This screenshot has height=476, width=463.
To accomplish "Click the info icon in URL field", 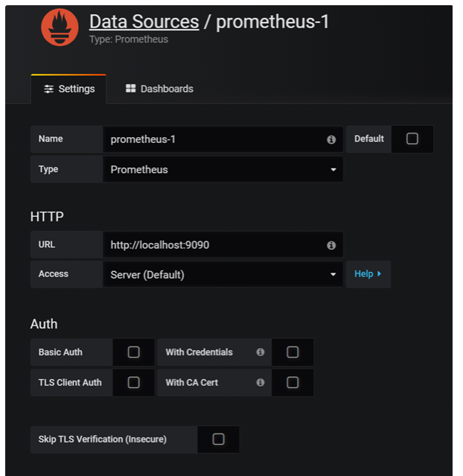I will 331,245.
